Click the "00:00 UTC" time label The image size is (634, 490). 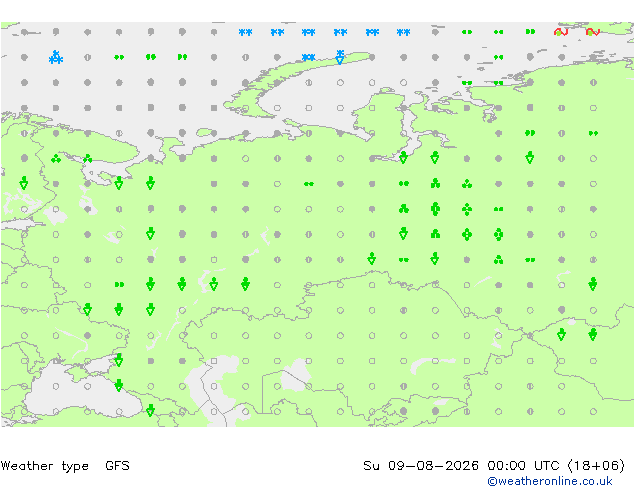523,466
